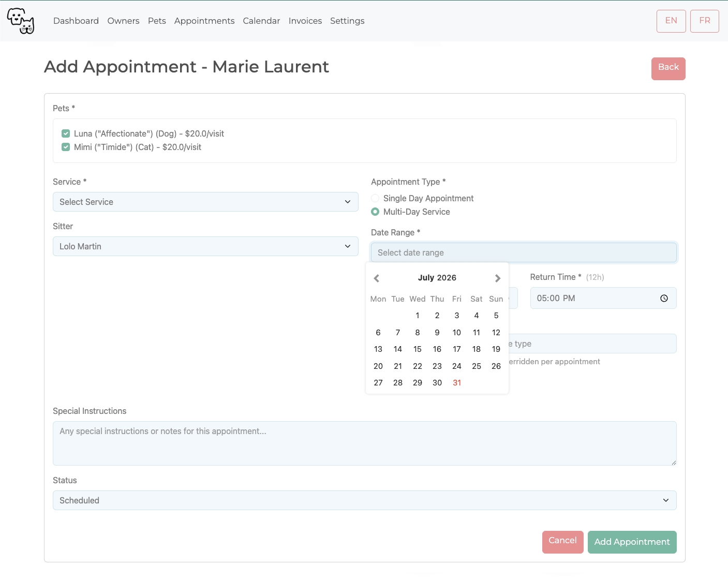The width and height of the screenshot is (728, 581).
Task: Pick July 2 in the calendar
Action: click(x=437, y=316)
